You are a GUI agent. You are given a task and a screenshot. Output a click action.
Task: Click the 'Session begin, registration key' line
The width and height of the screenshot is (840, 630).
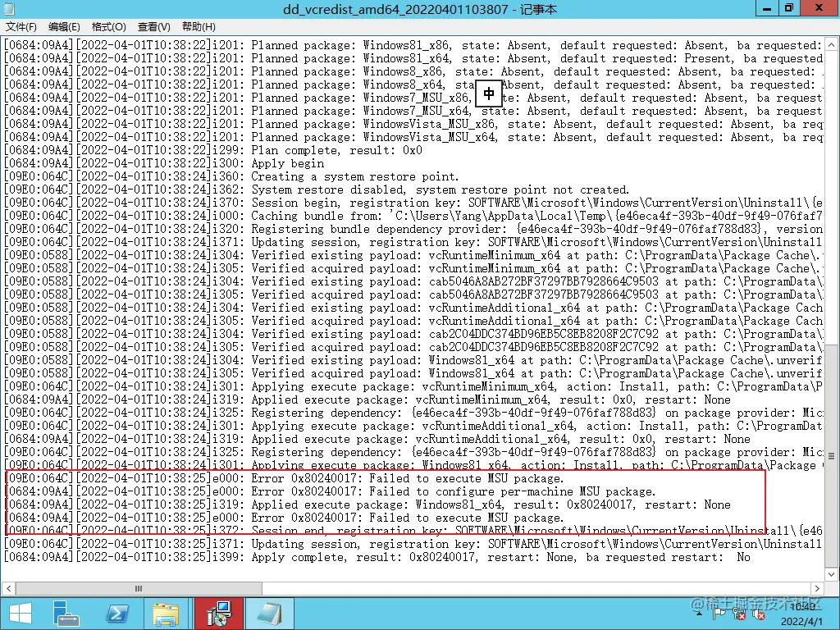(413, 203)
